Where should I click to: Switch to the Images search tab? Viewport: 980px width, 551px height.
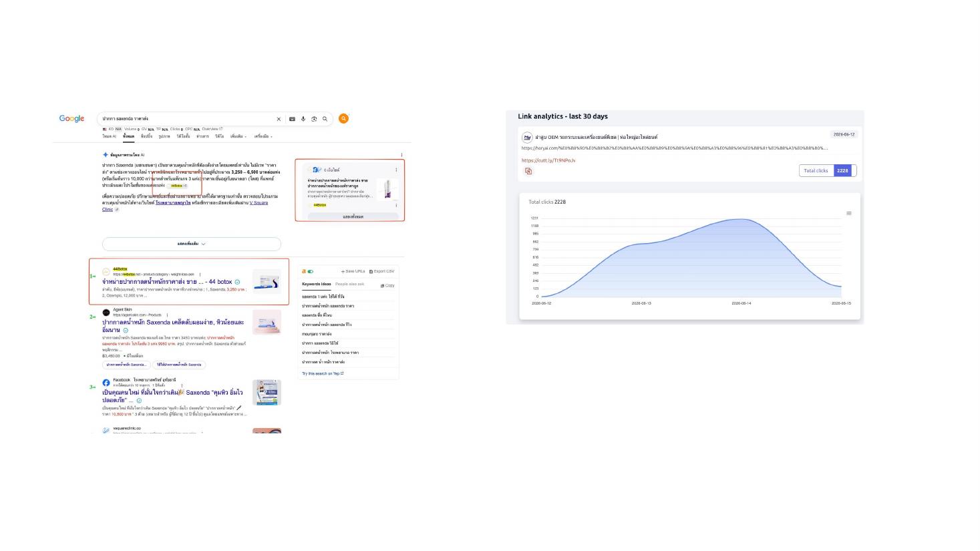pyautogui.click(x=164, y=136)
